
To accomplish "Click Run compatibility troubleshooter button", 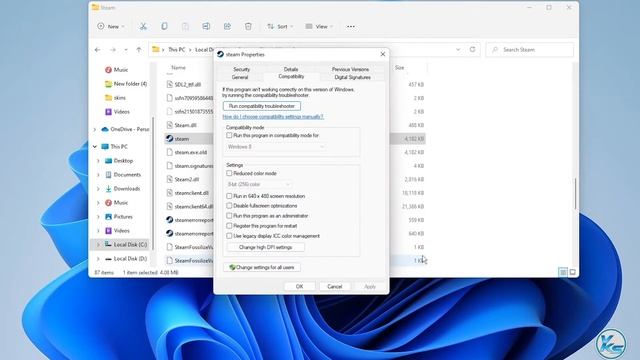I will [262, 106].
